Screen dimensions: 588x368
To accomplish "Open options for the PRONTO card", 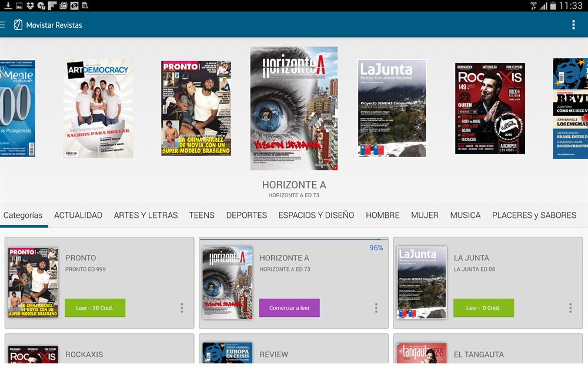I will (x=182, y=308).
